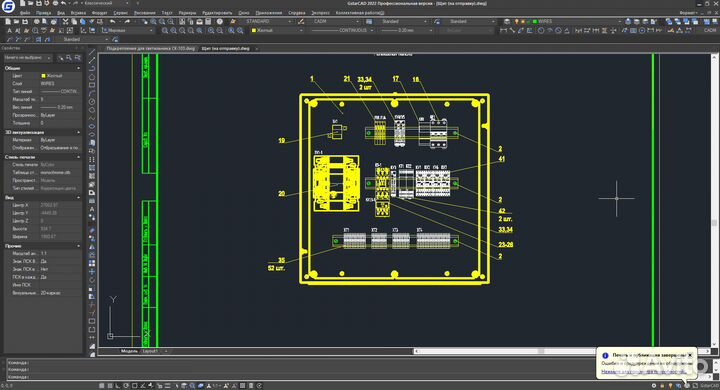Screen dimensions: 720x390
Task: Toggle WIRES layer on/off light bulb
Action: pyautogui.click(x=516, y=22)
